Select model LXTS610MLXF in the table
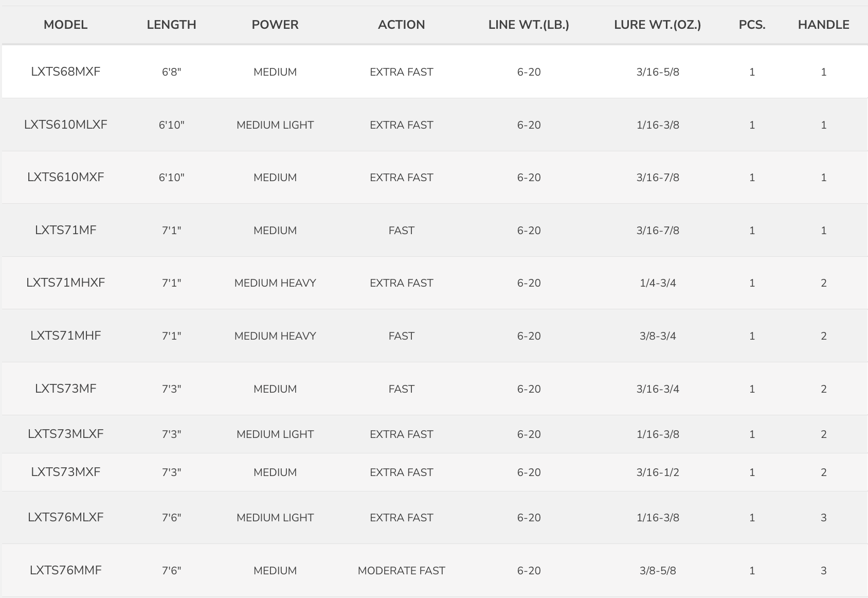This screenshot has width=868, height=598. tap(65, 125)
